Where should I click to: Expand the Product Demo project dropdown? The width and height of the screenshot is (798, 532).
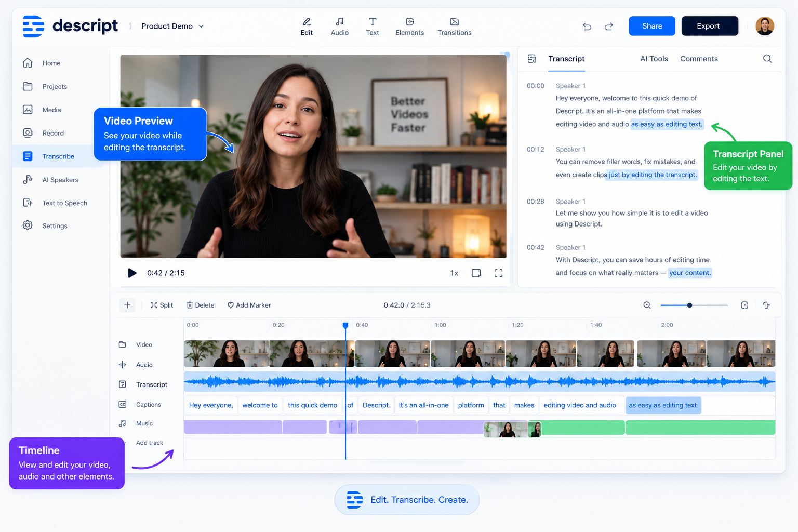[173, 26]
